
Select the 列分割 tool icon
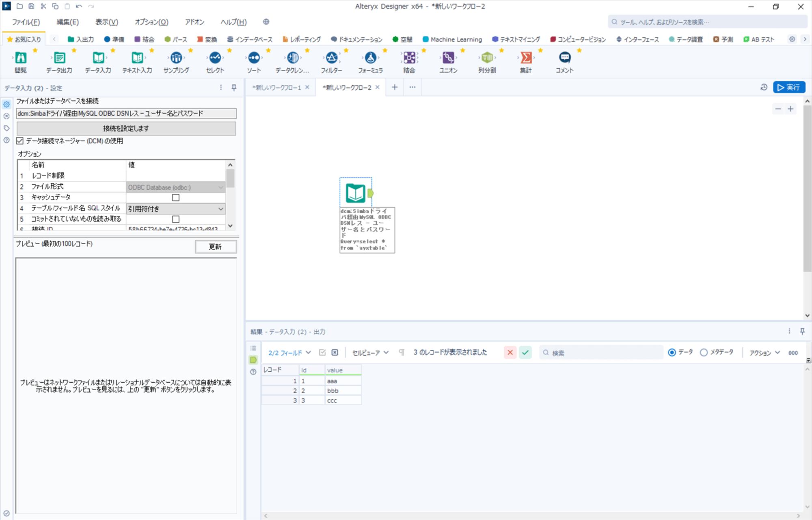click(487, 58)
